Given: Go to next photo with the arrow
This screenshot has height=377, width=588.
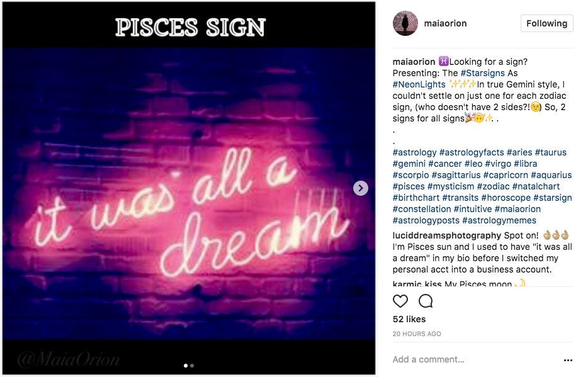Looking at the screenshot, I should click(x=361, y=188).
